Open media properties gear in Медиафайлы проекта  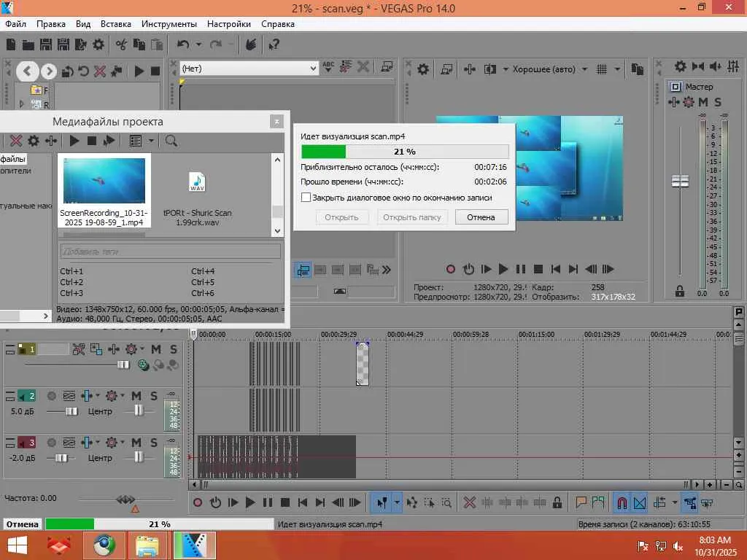pyautogui.click(x=34, y=141)
